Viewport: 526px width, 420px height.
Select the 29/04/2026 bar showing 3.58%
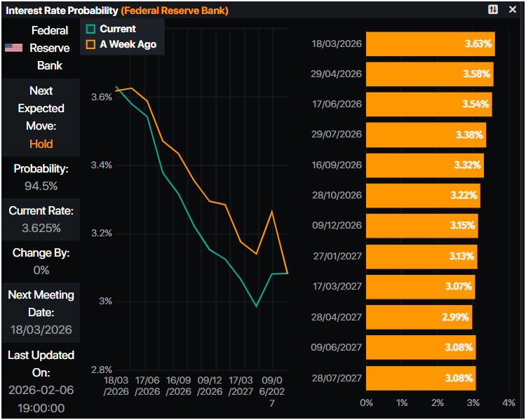coord(429,74)
